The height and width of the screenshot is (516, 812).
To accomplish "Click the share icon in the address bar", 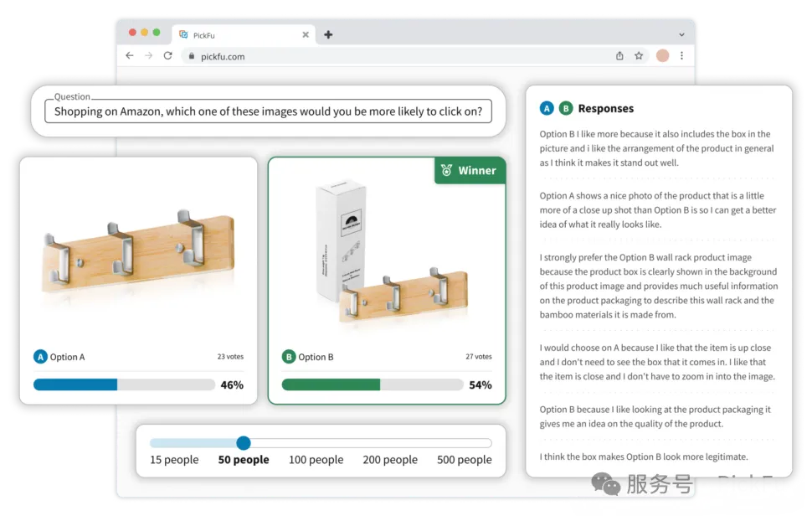I will coord(619,56).
